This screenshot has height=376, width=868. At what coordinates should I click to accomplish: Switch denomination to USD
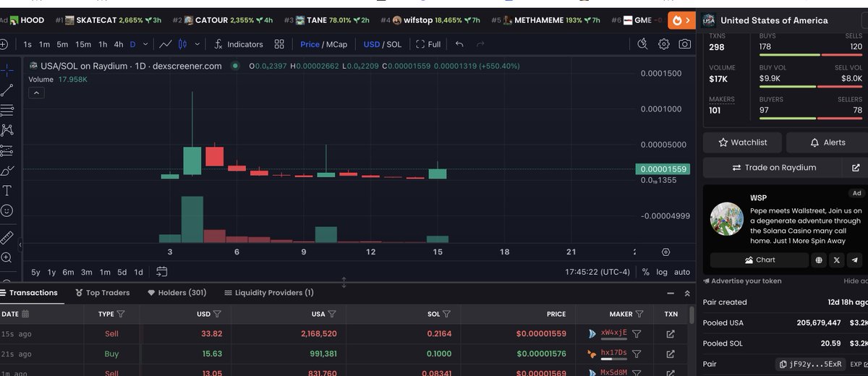point(371,44)
